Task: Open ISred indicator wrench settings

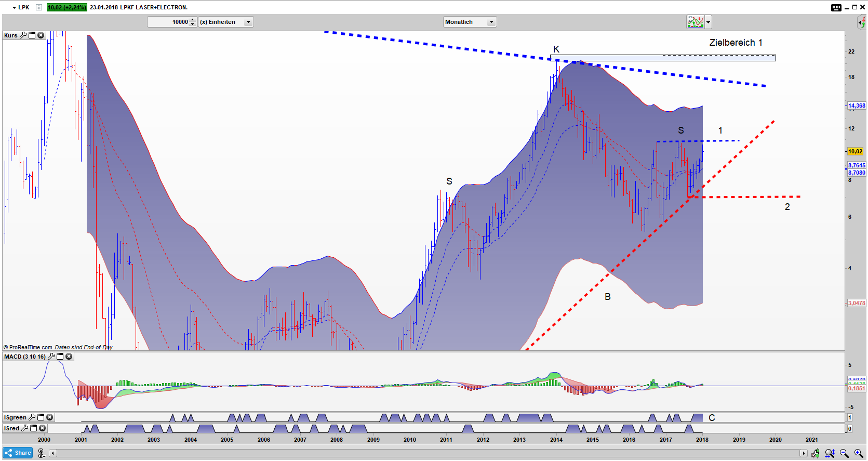Action: tap(24, 428)
